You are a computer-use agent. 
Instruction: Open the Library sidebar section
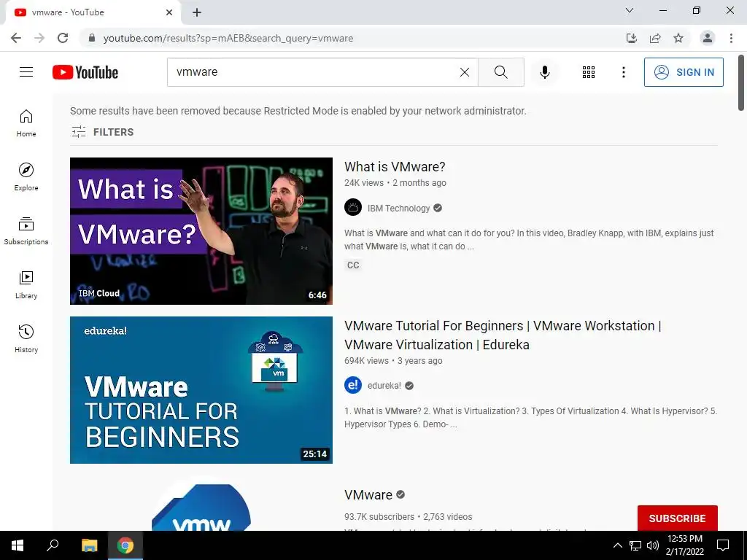coord(26,285)
